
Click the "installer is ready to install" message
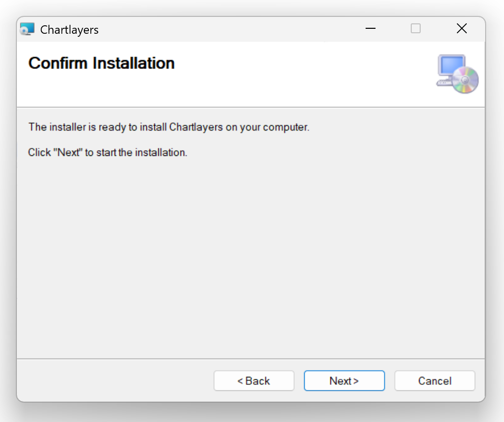169,127
